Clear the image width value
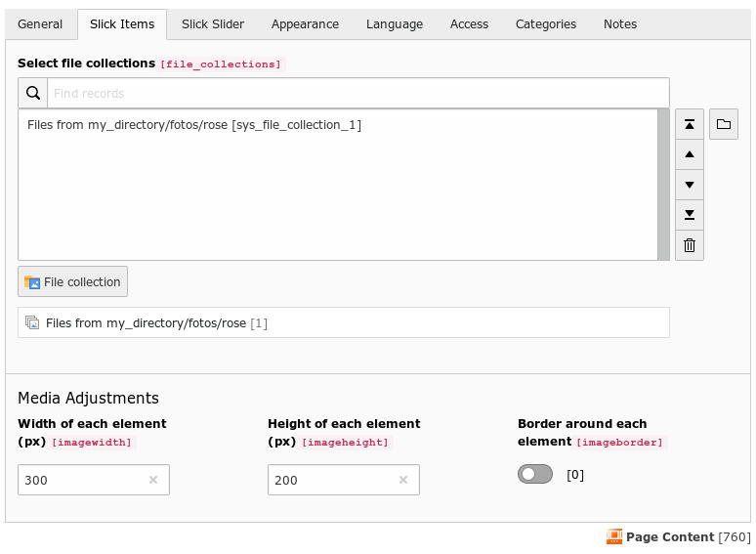Image resolution: width=756 pixels, height=554 pixels. (x=153, y=480)
